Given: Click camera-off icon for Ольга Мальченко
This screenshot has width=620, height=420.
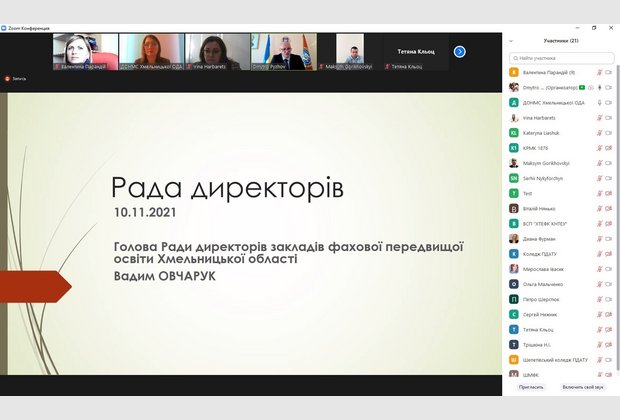Looking at the screenshot, I should coord(608,284).
